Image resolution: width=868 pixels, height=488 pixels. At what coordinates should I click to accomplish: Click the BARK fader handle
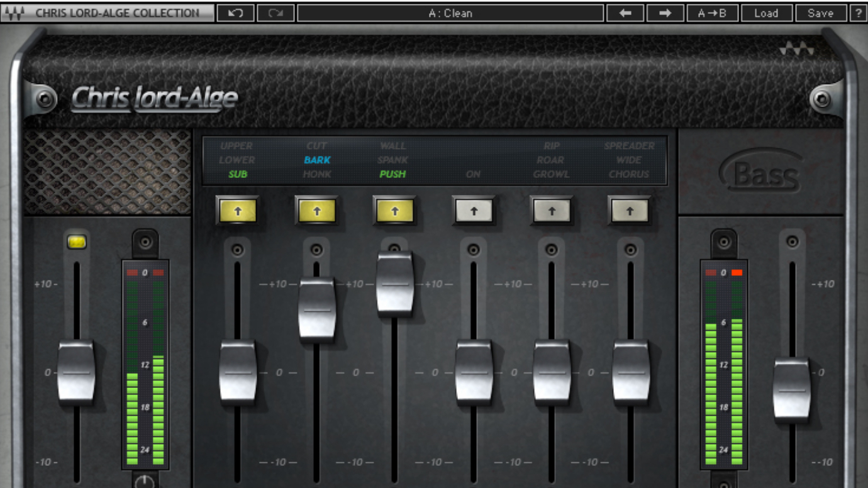pyautogui.click(x=317, y=309)
